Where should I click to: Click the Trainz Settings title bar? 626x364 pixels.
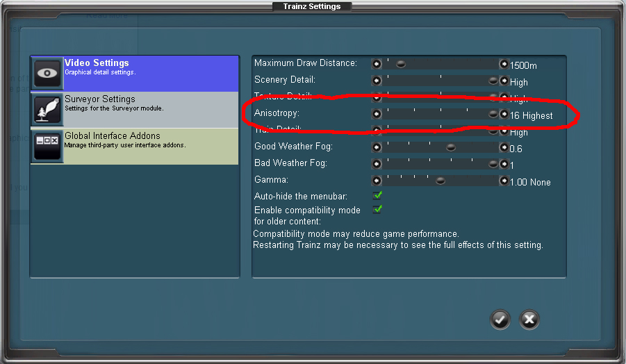point(312,6)
